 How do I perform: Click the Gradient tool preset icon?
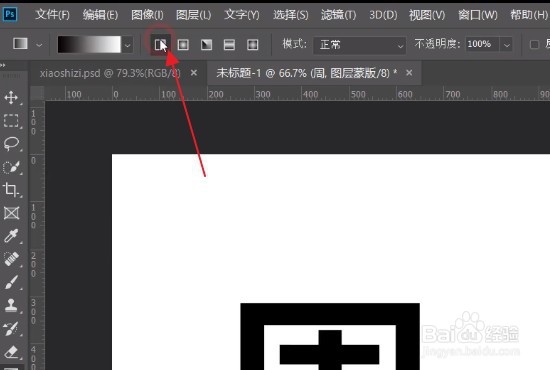point(20,43)
